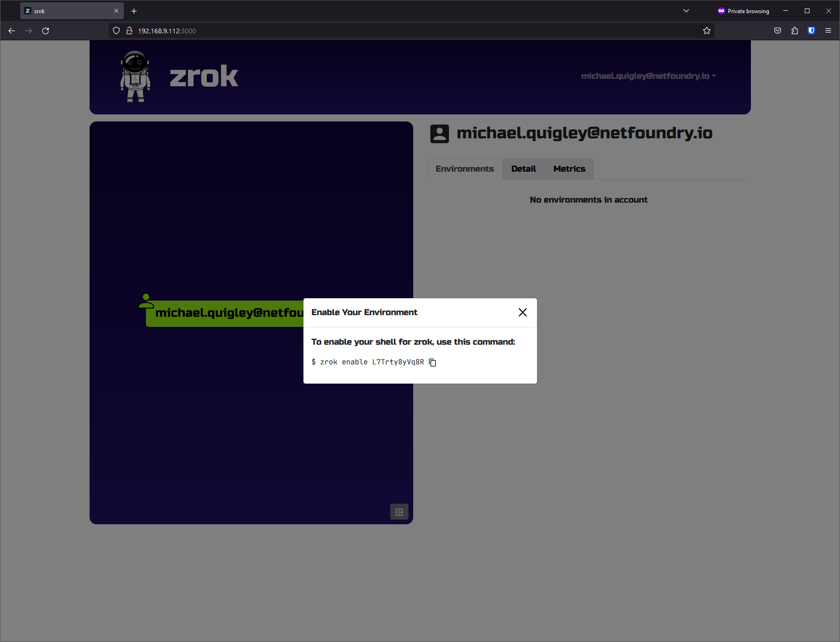Bookmark the page with the star icon
This screenshot has height=642, width=840.
tap(707, 30)
